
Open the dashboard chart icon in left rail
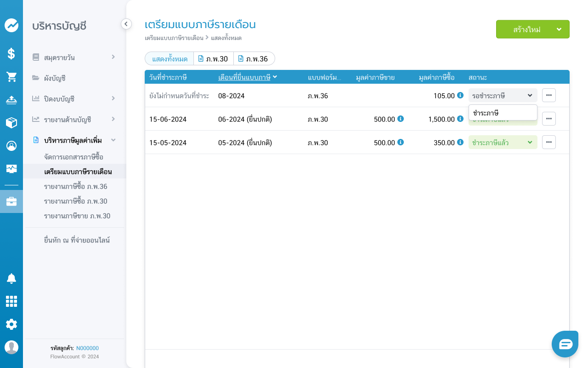[x=11, y=25]
